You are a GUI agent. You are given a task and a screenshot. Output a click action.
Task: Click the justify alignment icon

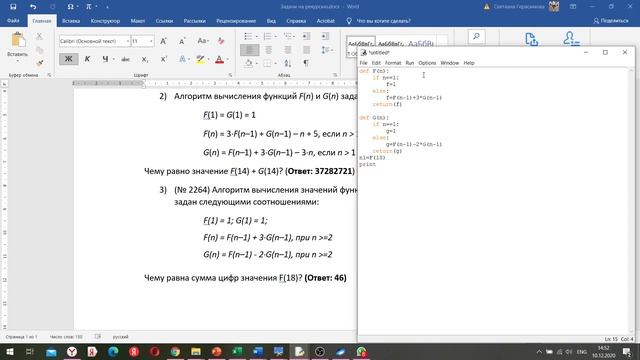coord(306,50)
